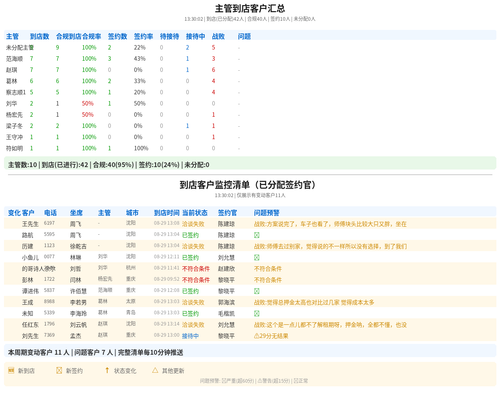Viewport: 500px width, 403px height.
Task: Click the 坐席 column header
Action: tap(76, 213)
